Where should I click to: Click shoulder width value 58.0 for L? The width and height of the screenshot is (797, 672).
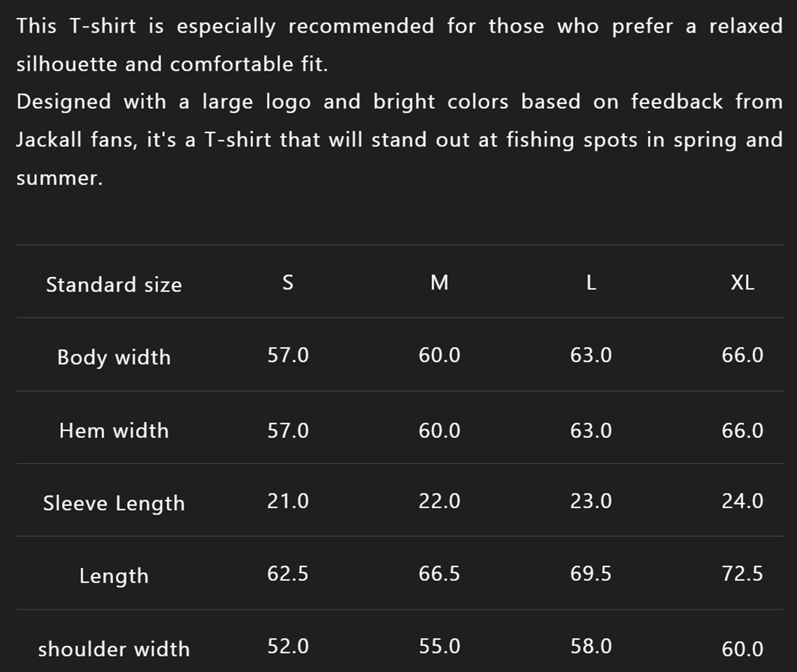[591, 646]
